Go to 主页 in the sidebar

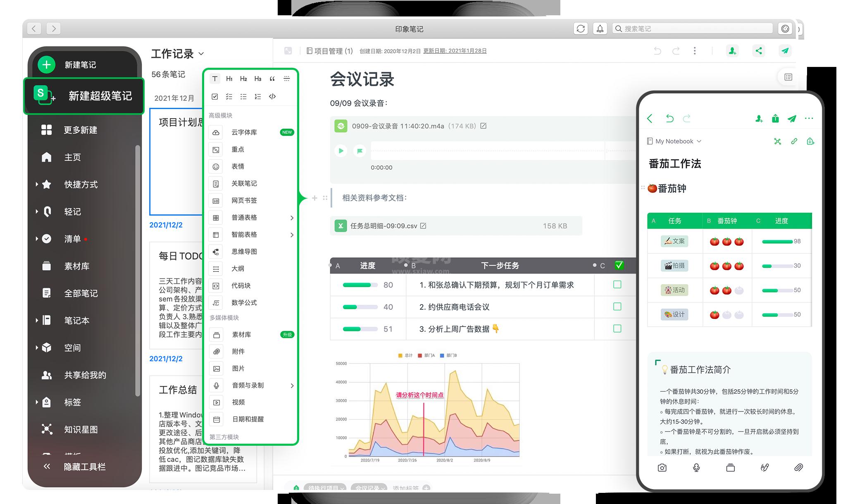(62, 157)
